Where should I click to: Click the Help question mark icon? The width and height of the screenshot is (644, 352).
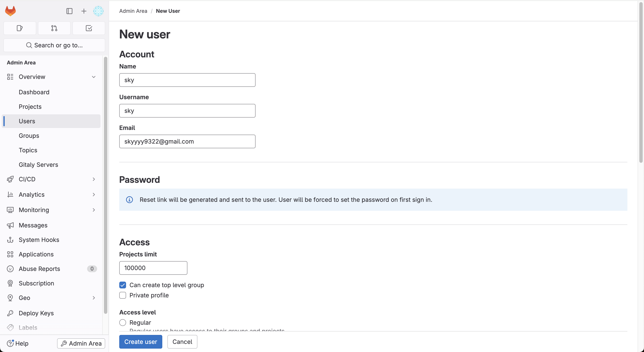tap(10, 343)
